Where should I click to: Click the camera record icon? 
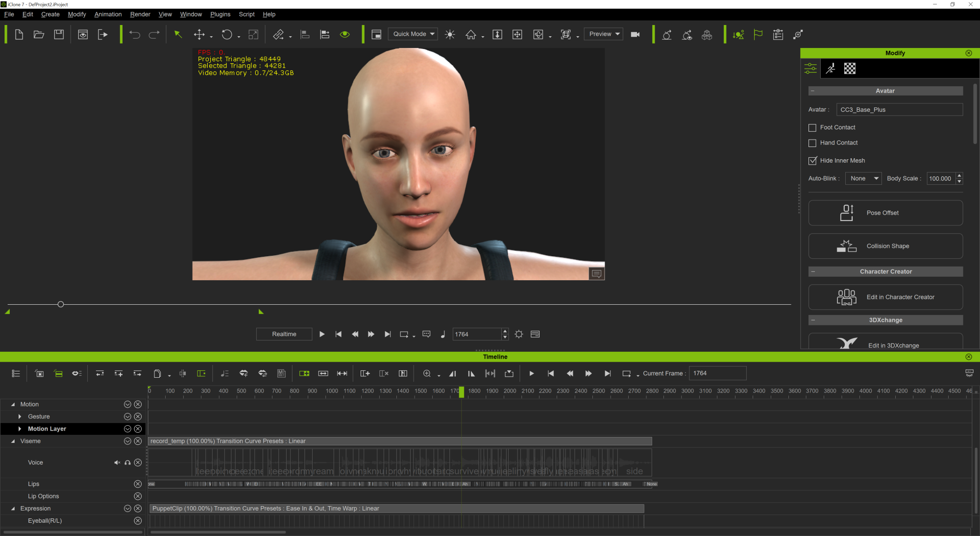point(635,34)
